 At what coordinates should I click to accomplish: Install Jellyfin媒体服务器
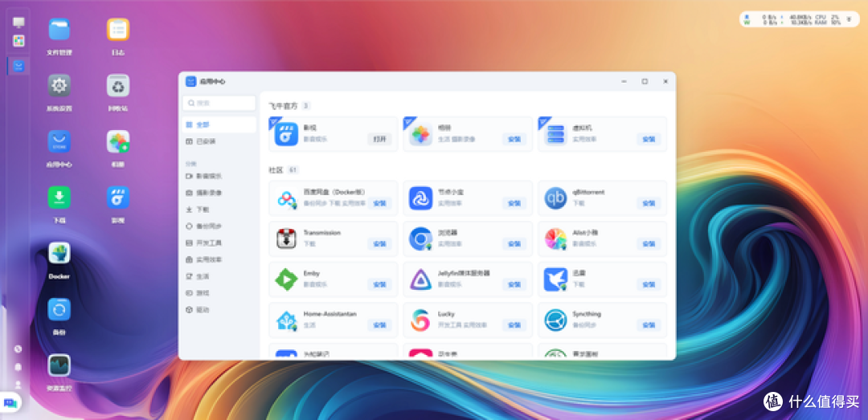(x=514, y=284)
